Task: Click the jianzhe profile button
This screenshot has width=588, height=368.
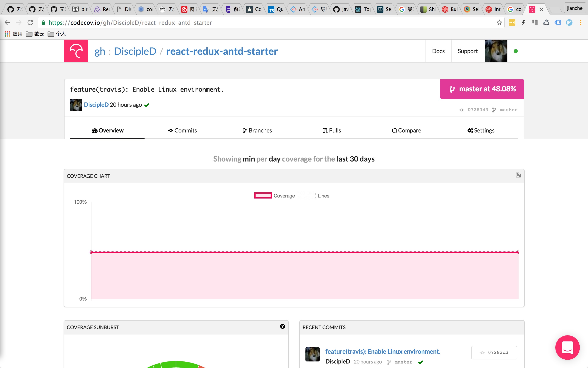Action: pos(575,8)
